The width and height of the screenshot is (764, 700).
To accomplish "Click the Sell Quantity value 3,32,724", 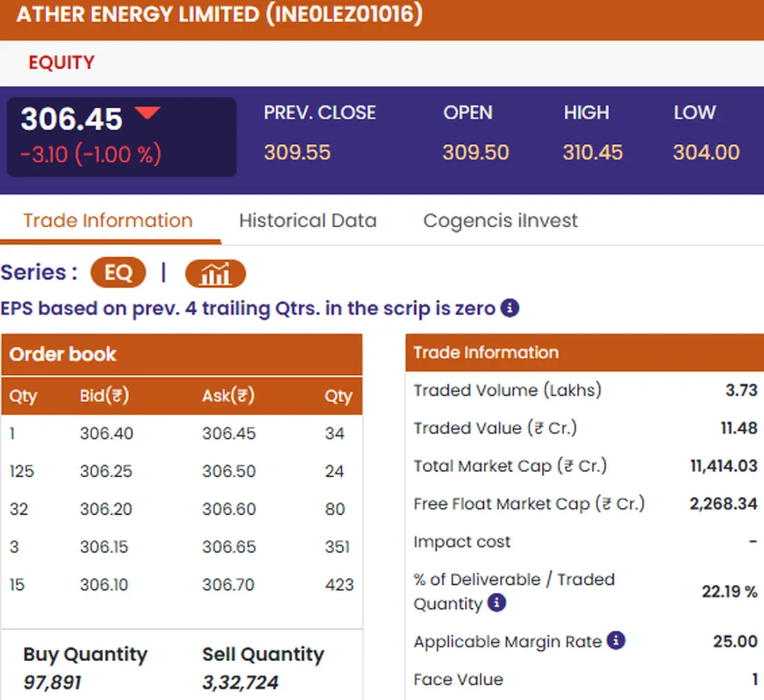I will coord(240,683).
